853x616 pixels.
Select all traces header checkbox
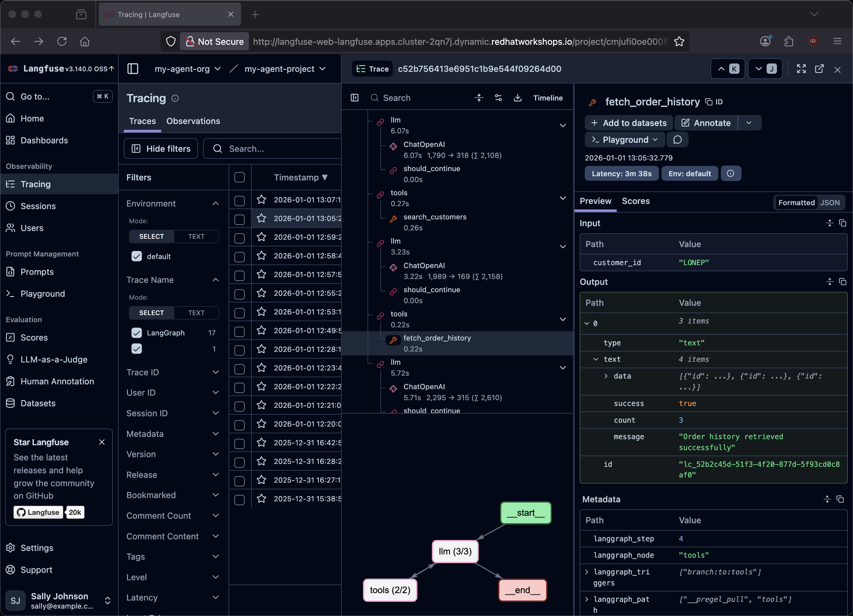239,178
